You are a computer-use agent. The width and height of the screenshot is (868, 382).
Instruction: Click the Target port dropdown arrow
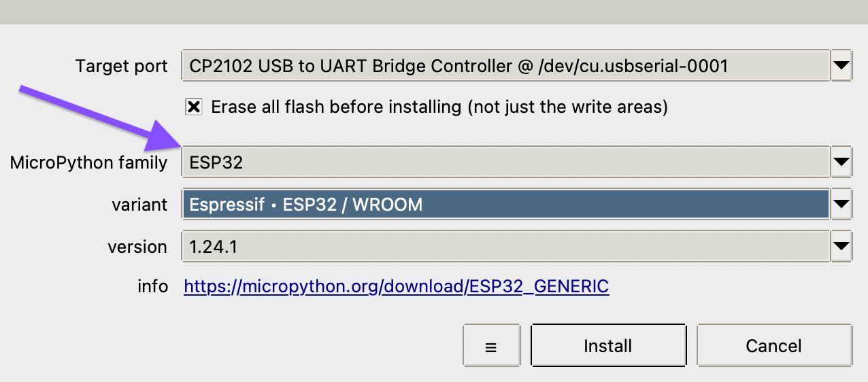click(x=841, y=66)
